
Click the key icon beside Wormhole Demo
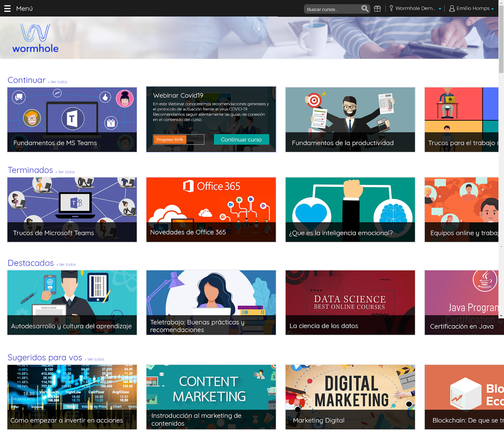click(391, 8)
